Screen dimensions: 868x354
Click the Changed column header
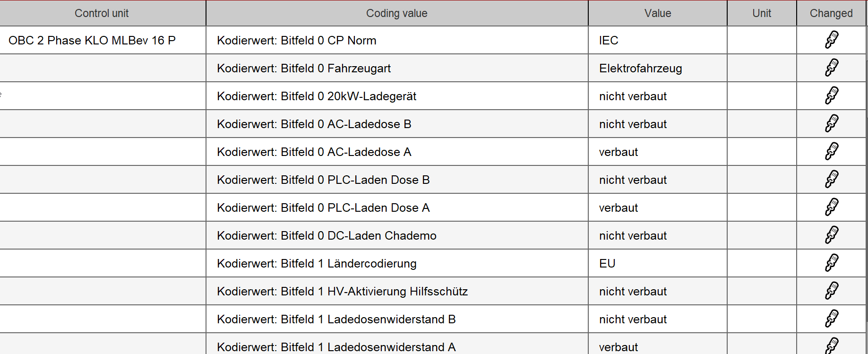831,13
